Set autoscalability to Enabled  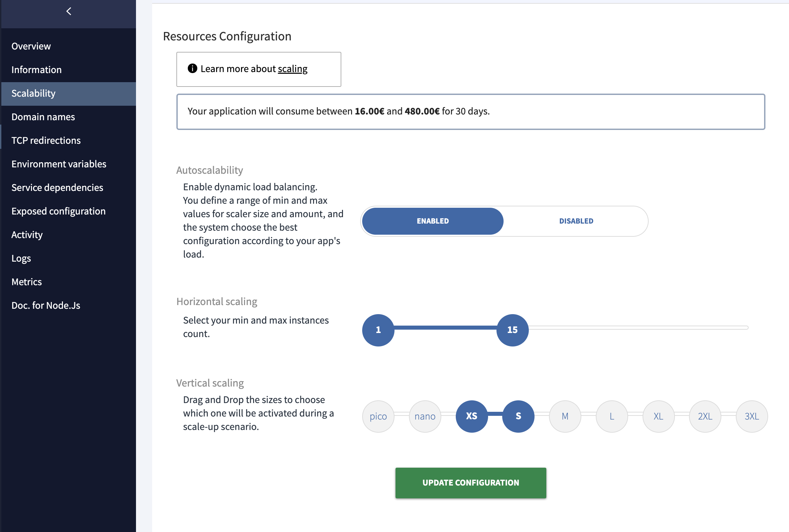pos(433,221)
